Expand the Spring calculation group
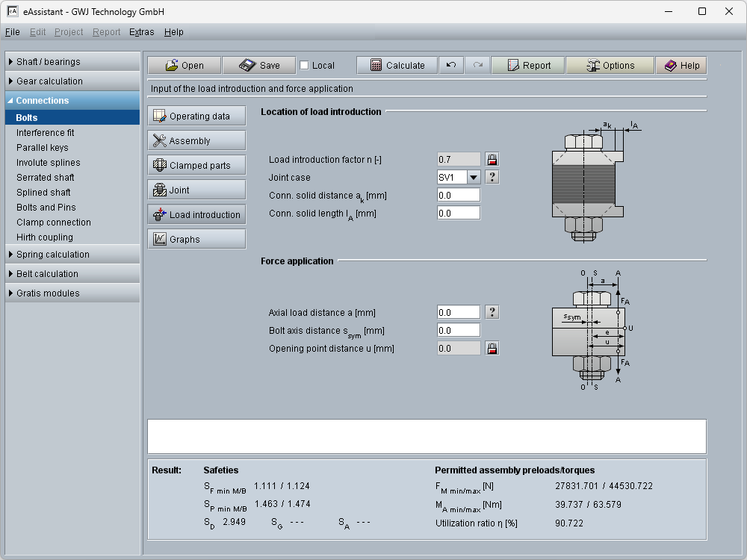Image resolution: width=747 pixels, height=560 pixels. 72,255
